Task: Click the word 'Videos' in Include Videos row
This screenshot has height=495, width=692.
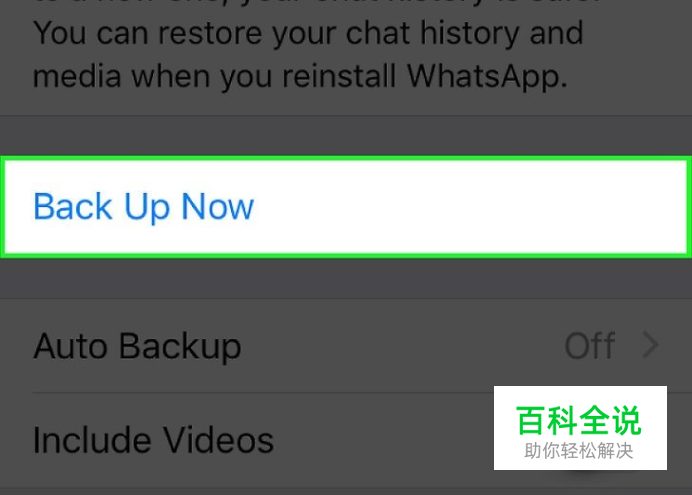Action: pos(218,440)
